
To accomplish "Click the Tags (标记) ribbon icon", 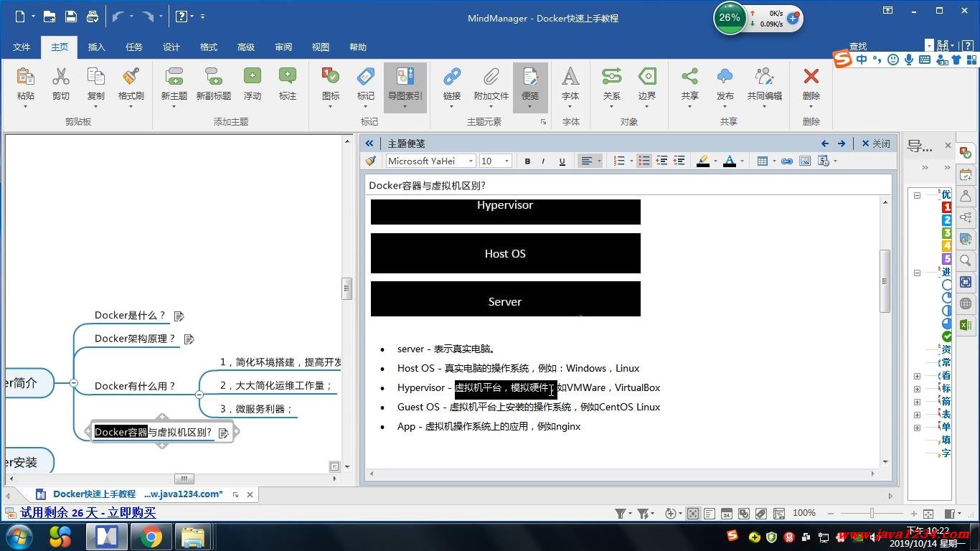I will pyautogui.click(x=366, y=77).
